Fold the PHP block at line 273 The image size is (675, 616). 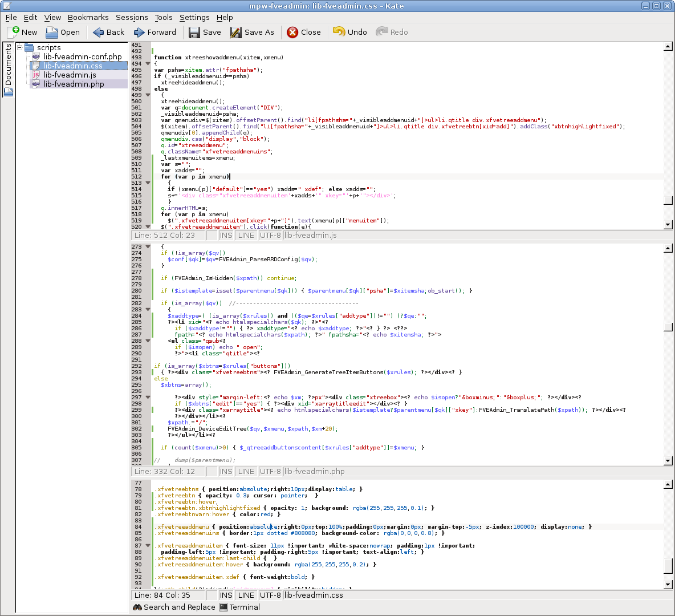[x=148, y=247]
